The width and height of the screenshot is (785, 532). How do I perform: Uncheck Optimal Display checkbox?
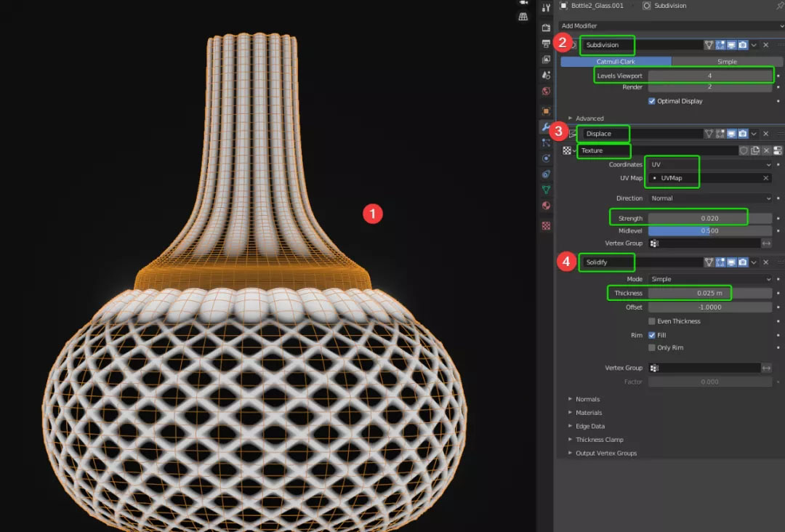pyautogui.click(x=652, y=101)
